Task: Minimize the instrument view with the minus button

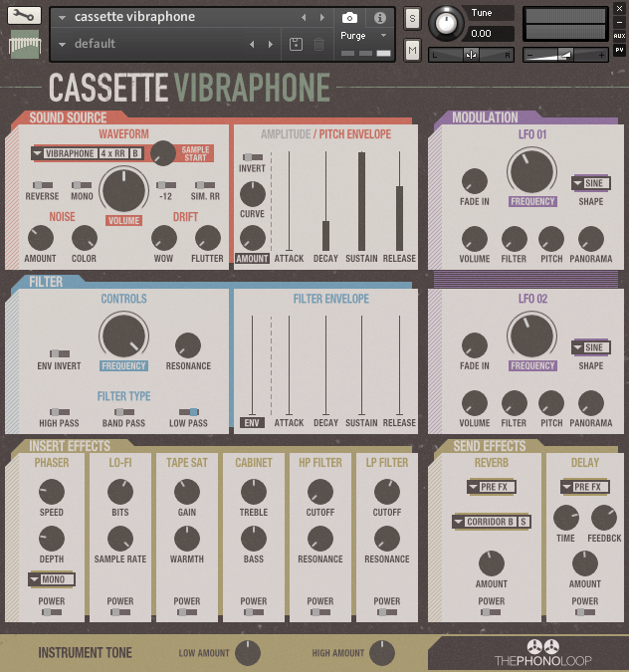Action: (x=620, y=22)
